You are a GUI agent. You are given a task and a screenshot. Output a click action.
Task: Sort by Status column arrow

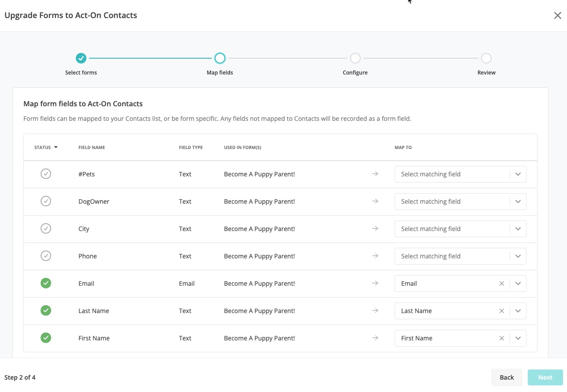pyautogui.click(x=56, y=147)
